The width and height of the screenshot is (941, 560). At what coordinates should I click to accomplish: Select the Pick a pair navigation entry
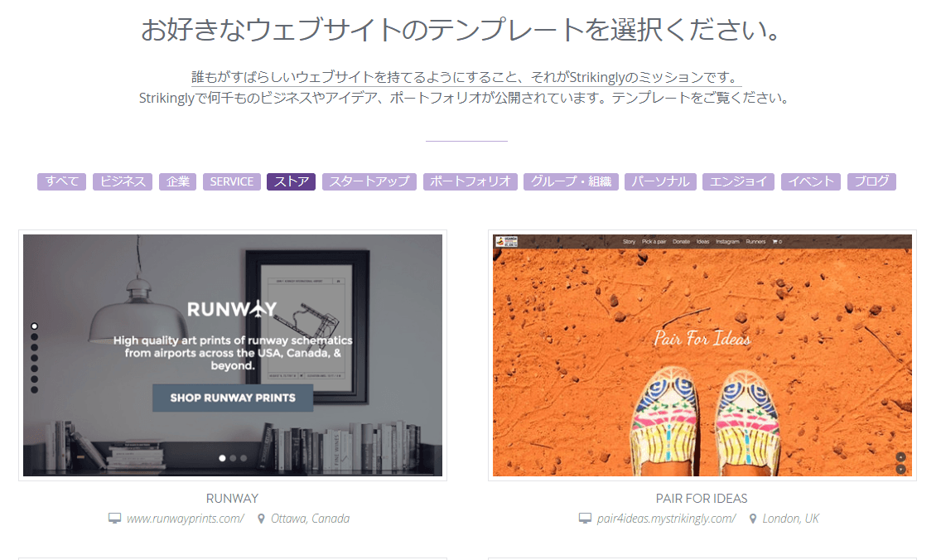coord(654,240)
